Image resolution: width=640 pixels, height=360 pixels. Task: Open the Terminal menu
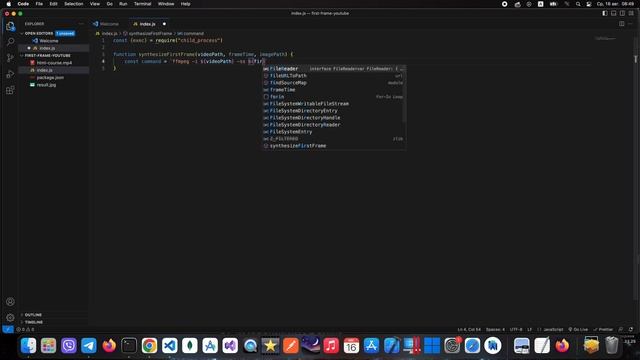[142, 4]
